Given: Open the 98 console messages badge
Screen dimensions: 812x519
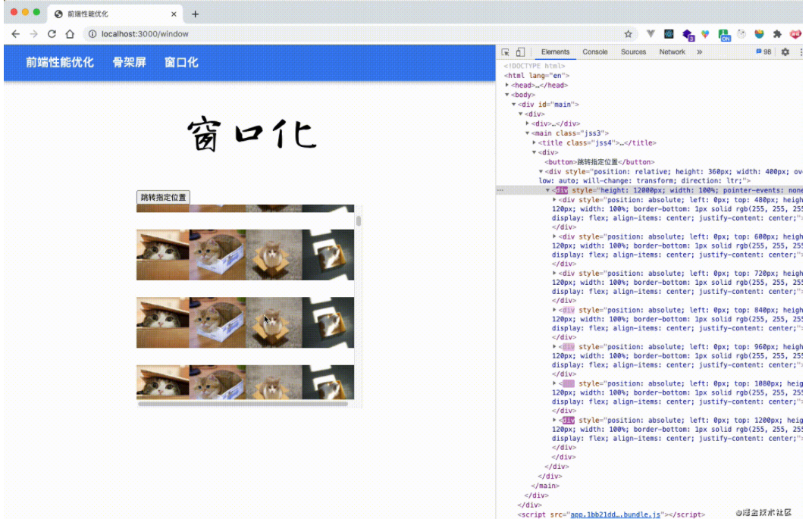Looking at the screenshot, I should coord(763,52).
